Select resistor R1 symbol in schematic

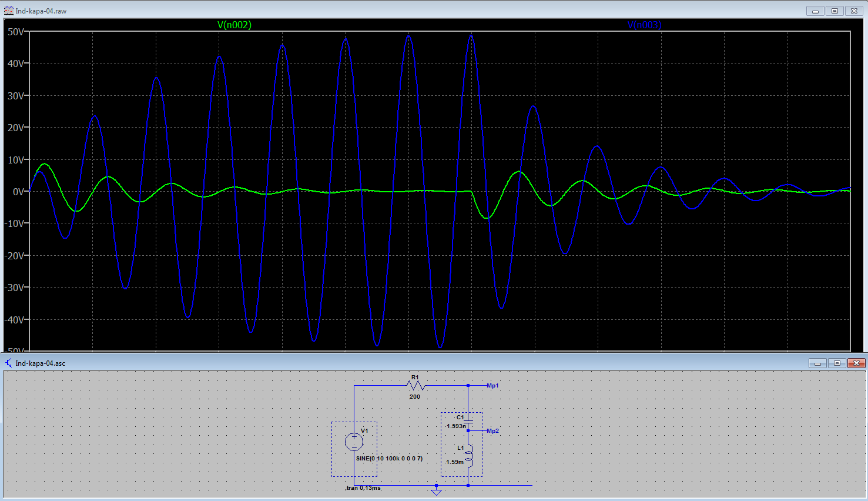tap(415, 386)
